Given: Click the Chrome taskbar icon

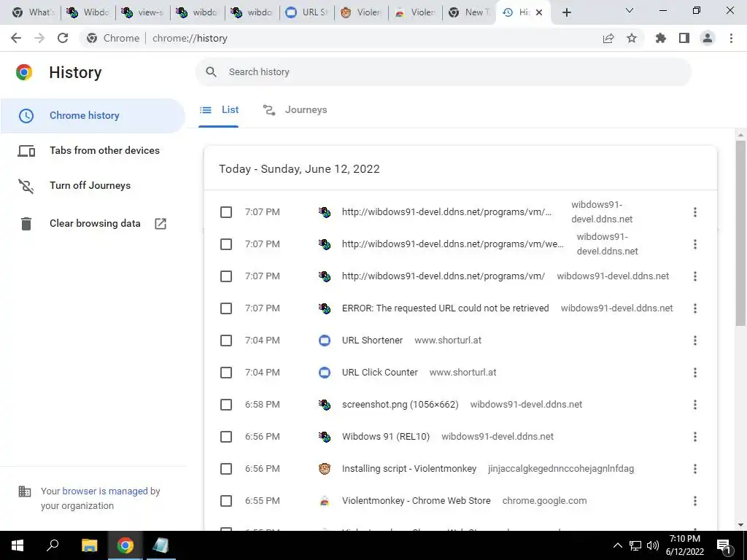Looking at the screenshot, I should tap(125, 545).
